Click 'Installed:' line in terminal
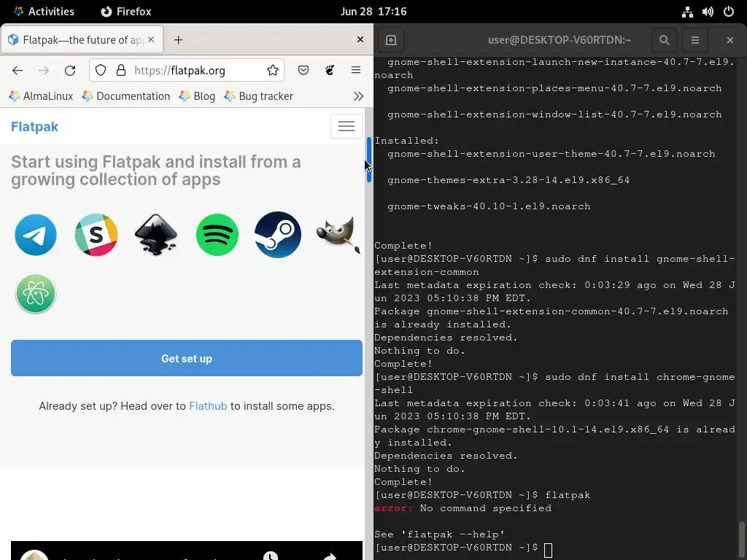The image size is (747, 560). (x=407, y=141)
